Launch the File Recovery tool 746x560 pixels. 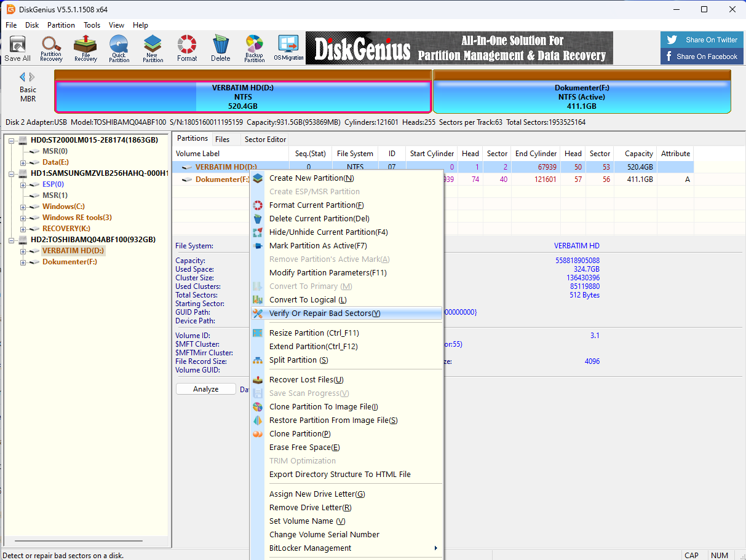[85, 48]
